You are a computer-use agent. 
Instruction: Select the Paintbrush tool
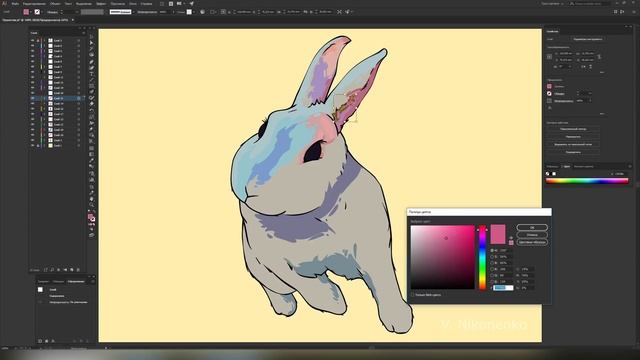92,91
